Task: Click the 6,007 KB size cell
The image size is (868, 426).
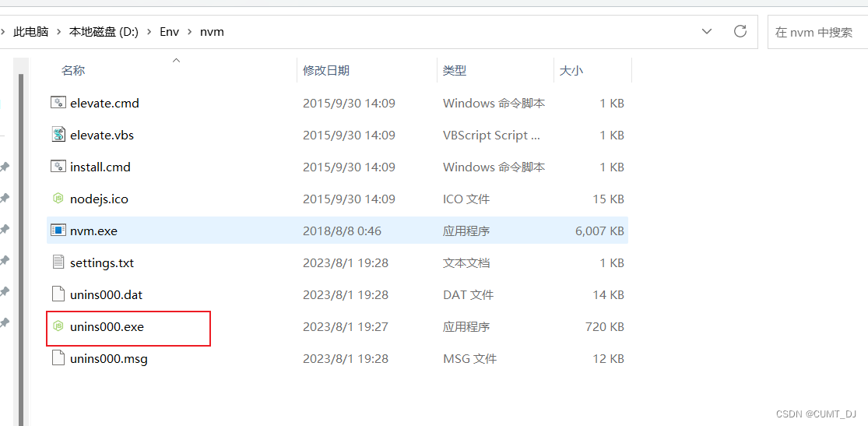Action: [x=599, y=231]
